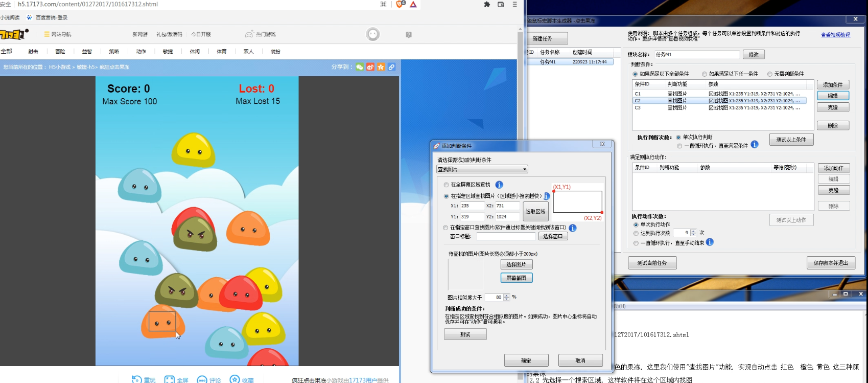Image resolution: width=868 pixels, height=383 pixels.
Task: Open the 休闲 game category
Action: 195,51
